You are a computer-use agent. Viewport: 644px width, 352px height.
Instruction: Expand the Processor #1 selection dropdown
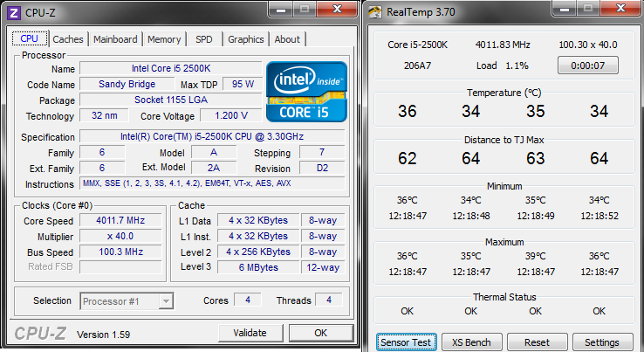tap(127, 301)
